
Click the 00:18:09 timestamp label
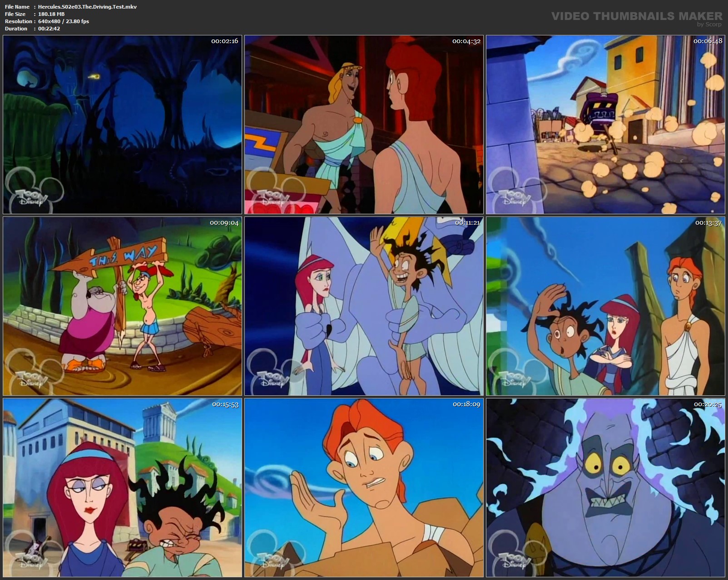point(466,404)
